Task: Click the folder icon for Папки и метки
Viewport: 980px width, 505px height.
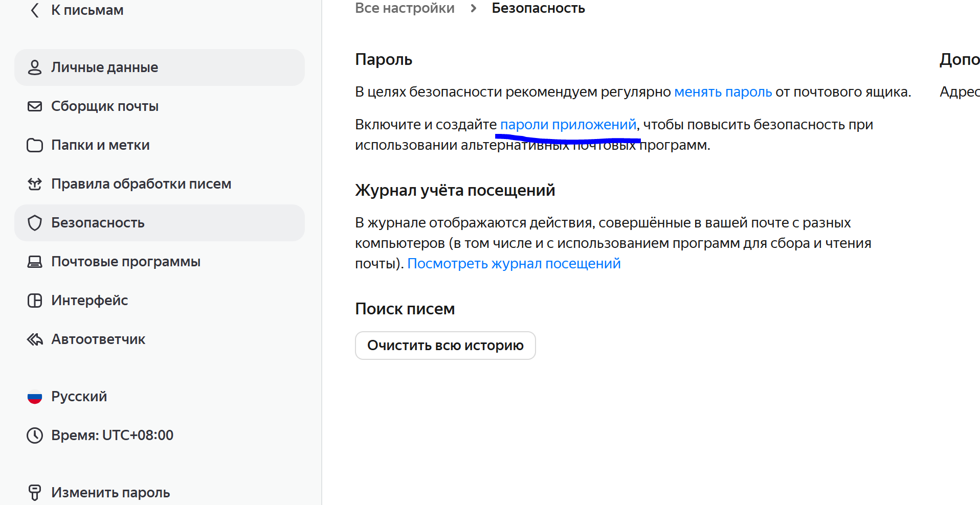Action: pos(34,145)
